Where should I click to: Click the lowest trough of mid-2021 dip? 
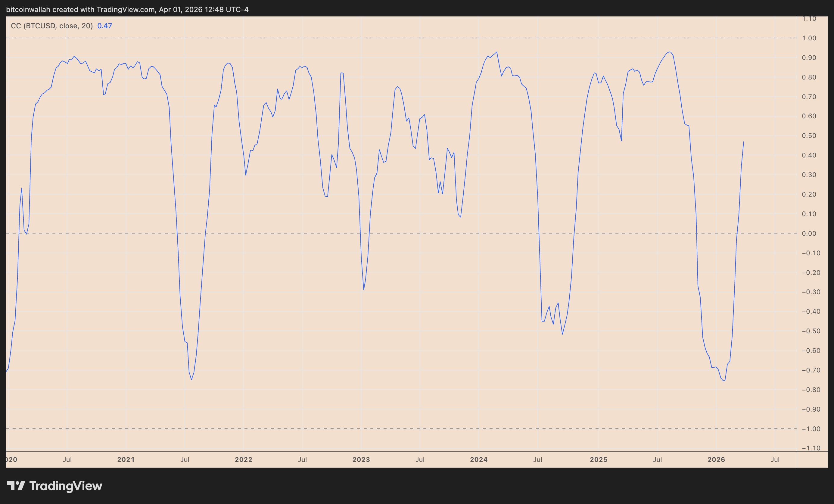(x=191, y=379)
